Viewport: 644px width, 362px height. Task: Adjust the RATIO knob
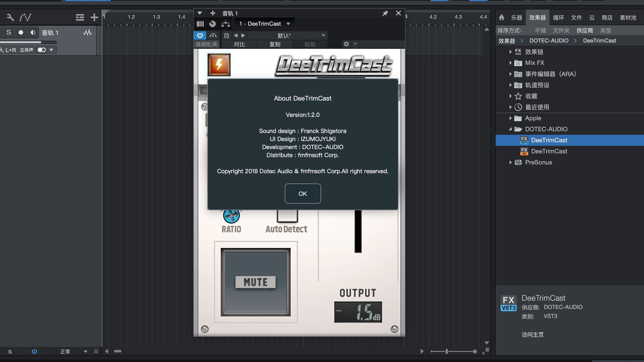pos(231,215)
